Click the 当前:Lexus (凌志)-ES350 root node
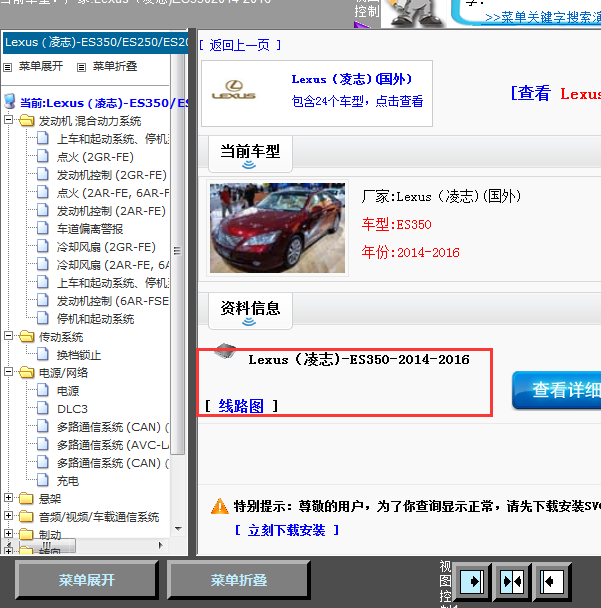601x608 pixels. click(104, 103)
